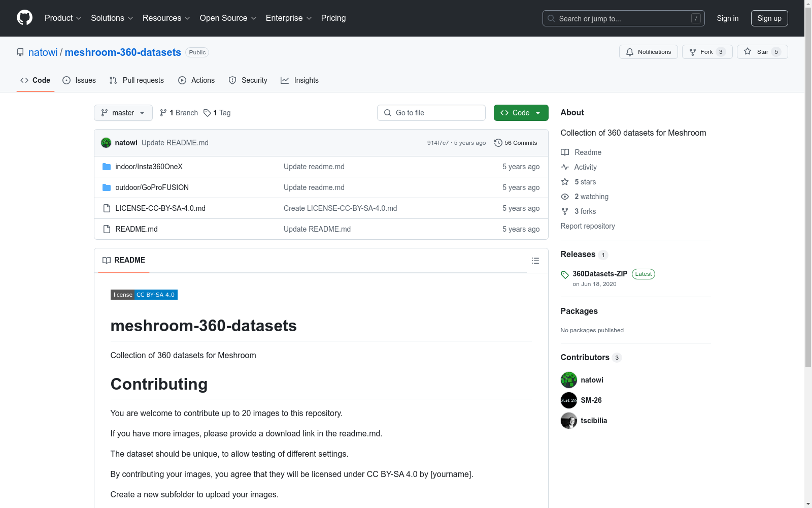Open the indoor/Insta360OneX folder

149,167
